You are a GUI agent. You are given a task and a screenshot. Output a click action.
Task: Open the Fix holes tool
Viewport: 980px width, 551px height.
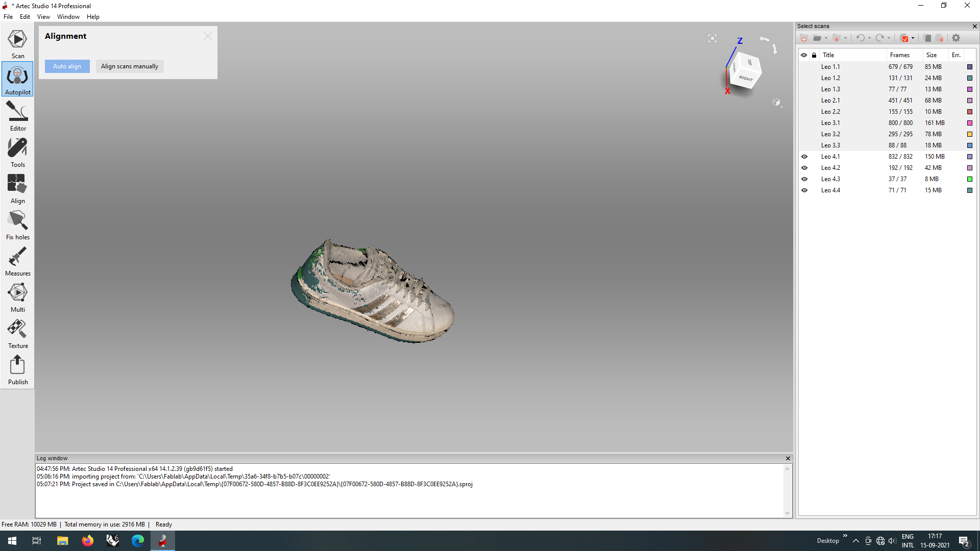[17, 224]
